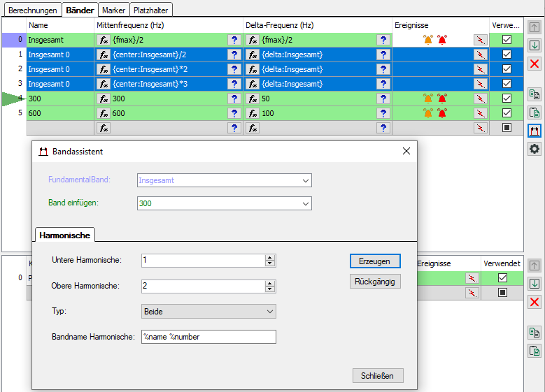This screenshot has height=392, width=545.
Task: Move lower table entry down
Action: (x=535, y=284)
